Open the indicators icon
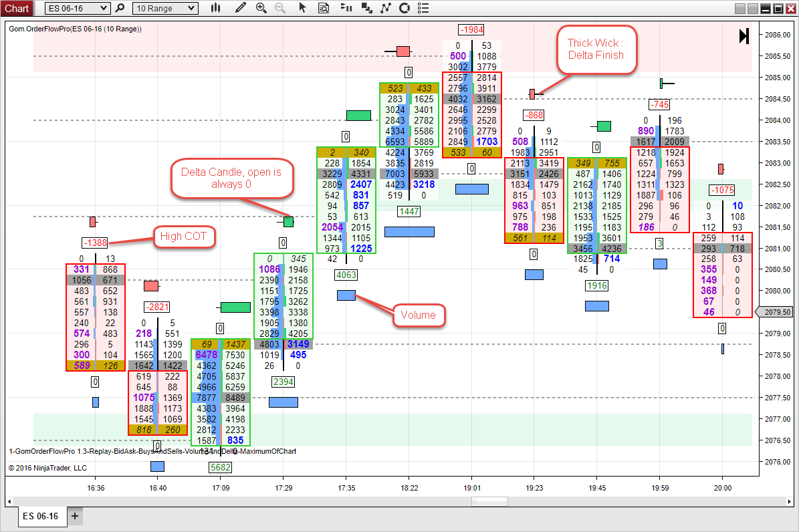 [366, 8]
